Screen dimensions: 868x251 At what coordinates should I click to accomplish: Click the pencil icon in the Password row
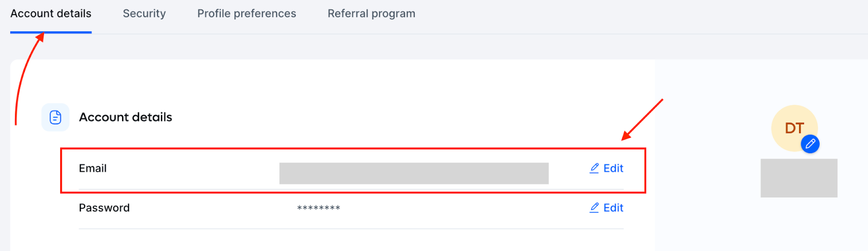[x=595, y=208]
